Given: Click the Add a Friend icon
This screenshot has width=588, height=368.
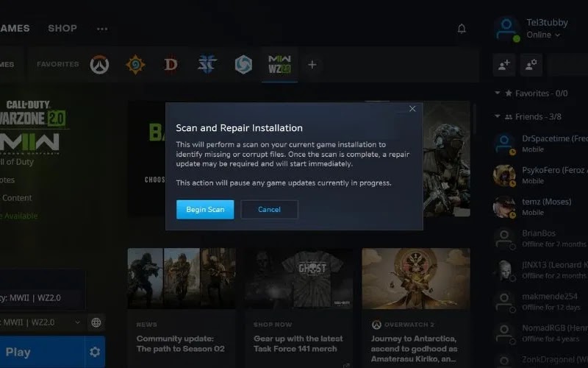Looking at the screenshot, I should tap(504, 65).
